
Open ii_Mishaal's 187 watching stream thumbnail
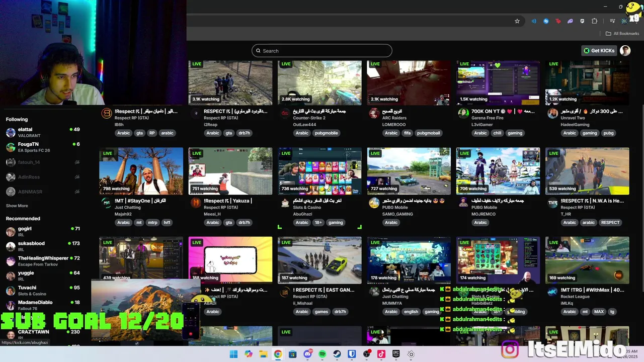(319, 260)
